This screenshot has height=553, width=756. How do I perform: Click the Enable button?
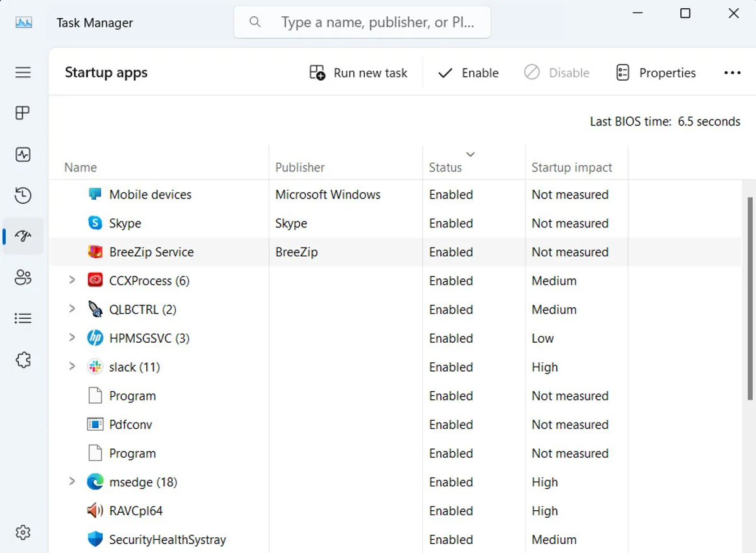(x=468, y=73)
